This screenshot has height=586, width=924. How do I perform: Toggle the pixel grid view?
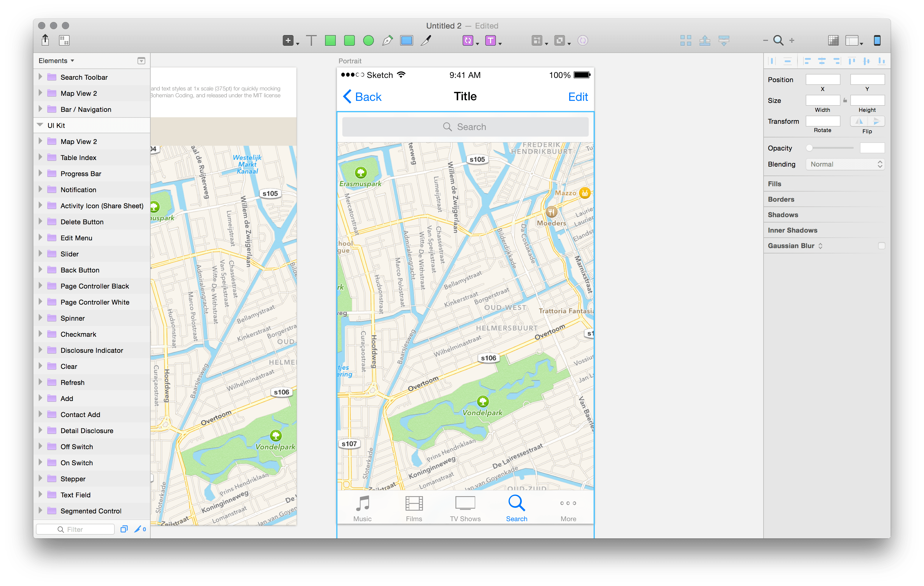click(x=833, y=41)
